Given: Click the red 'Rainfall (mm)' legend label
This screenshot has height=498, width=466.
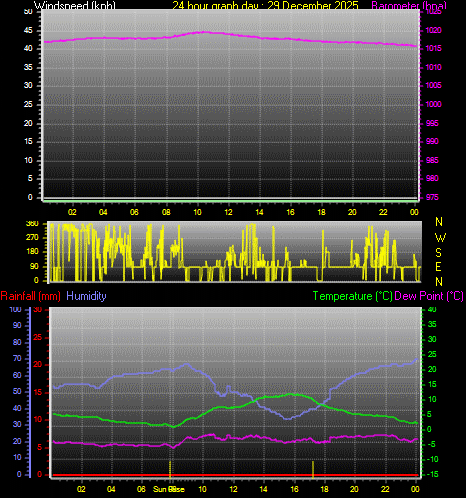Looking at the screenshot, I should (31, 296).
